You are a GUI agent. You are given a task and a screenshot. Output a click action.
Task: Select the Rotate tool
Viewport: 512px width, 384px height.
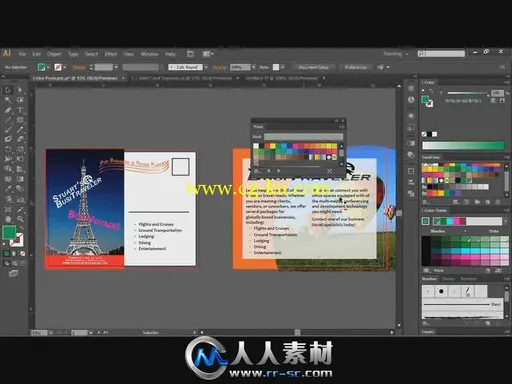click(x=8, y=149)
